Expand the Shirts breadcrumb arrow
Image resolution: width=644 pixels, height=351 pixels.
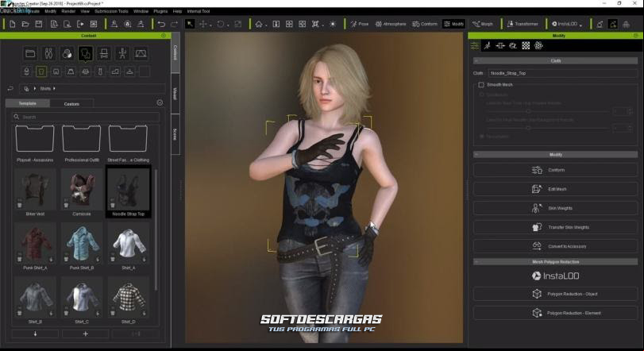coord(54,89)
